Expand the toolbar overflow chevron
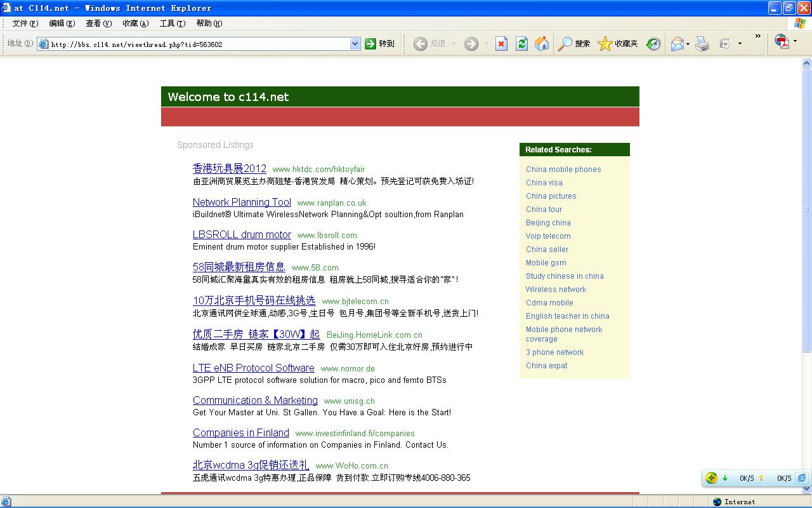The height and width of the screenshot is (508, 812). 757,36
